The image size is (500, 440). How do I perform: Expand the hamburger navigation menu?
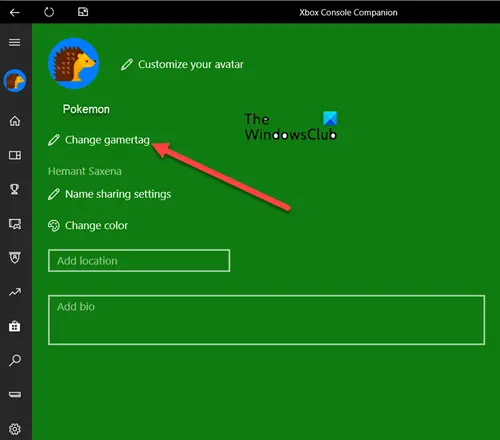(x=15, y=42)
